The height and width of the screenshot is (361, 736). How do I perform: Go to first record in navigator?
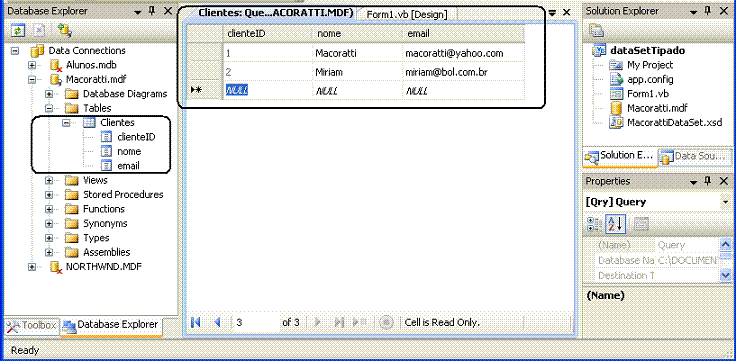pyautogui.click(x=196, y=323)
